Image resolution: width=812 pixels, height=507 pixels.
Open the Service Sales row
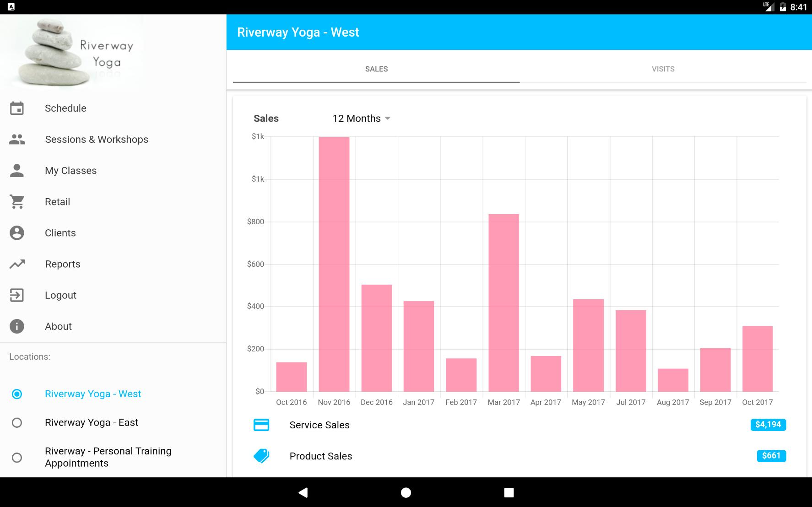coord(520,425)
